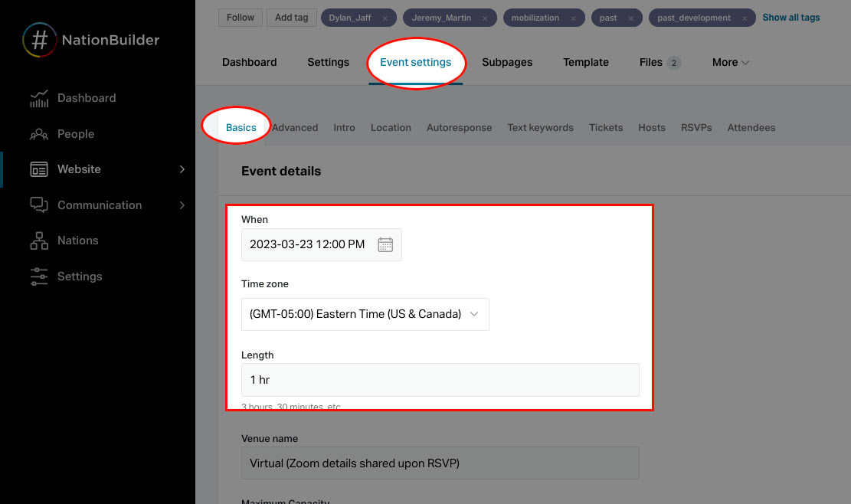Open the Tickets settings tab

[606, 127]
